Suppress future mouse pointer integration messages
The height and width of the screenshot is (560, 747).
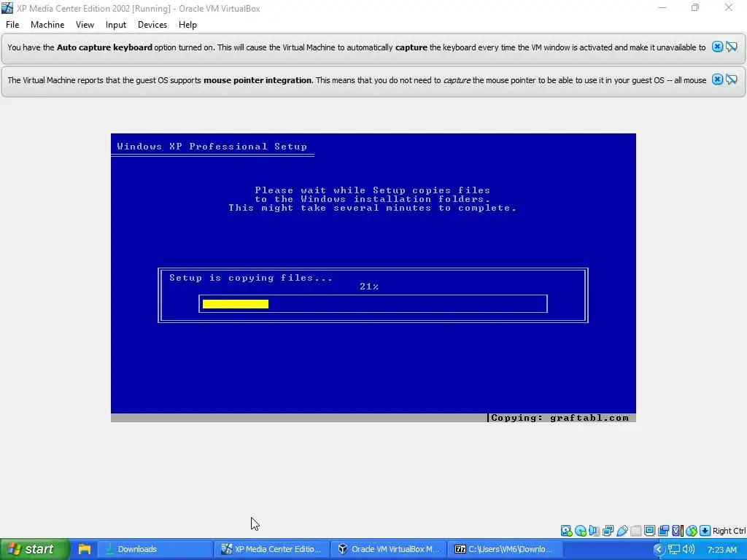pos(732,79)
